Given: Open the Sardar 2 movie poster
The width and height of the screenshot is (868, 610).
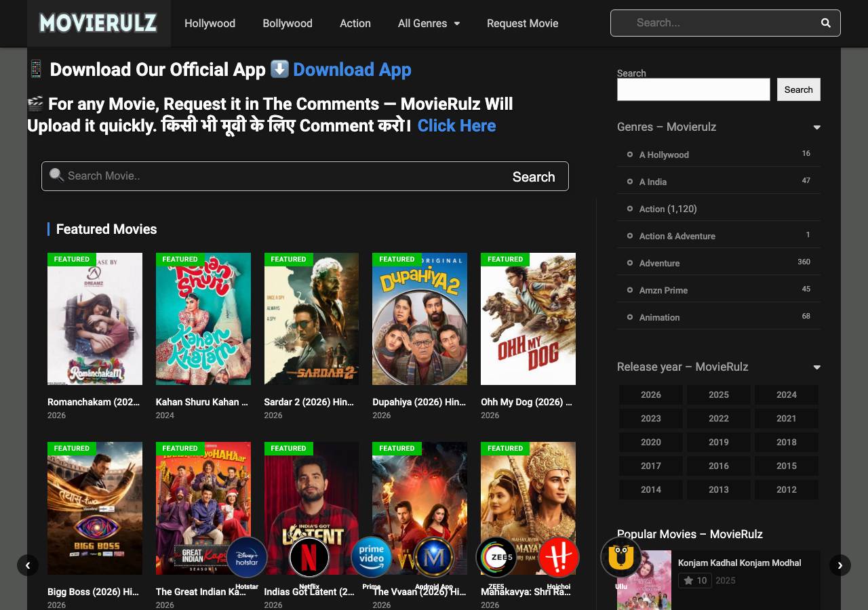Looking at the screenshot, I should (311, 319).
